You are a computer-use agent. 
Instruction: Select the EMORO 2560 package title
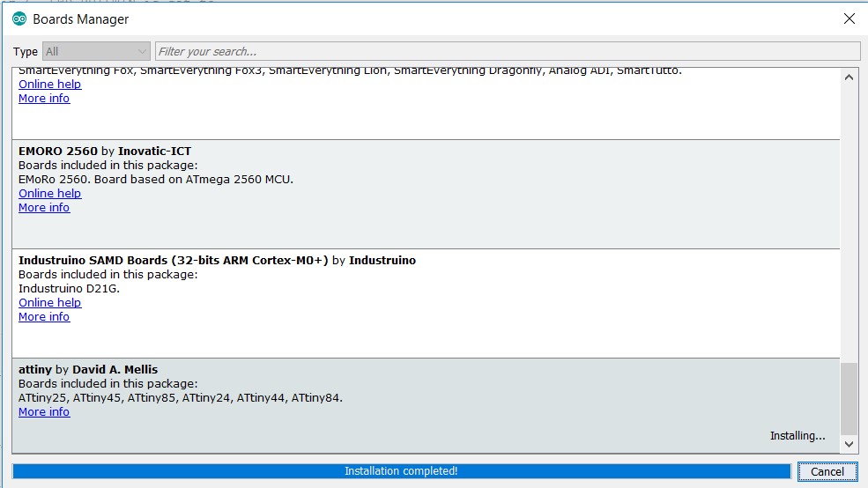tap(105, 151)
